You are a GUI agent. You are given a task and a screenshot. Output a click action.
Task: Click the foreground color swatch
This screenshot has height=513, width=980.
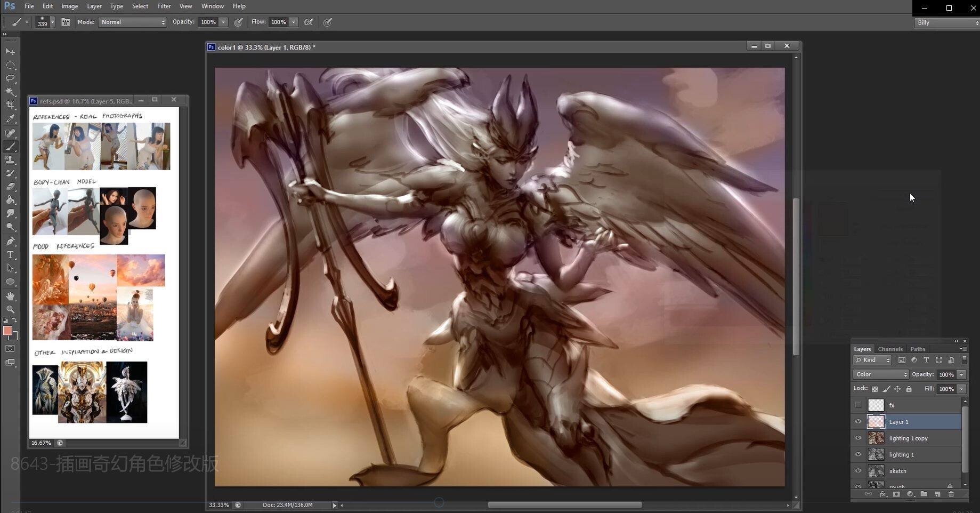(x=7, y=331)
